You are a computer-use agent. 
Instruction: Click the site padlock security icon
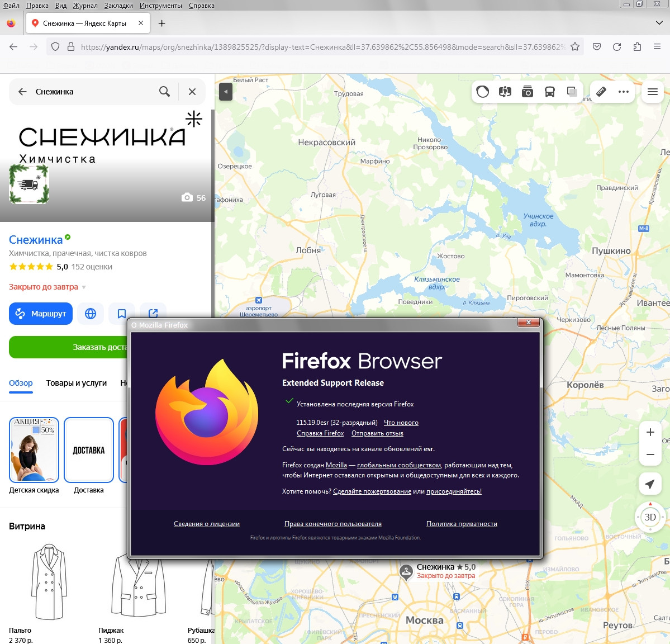(71, 47)
